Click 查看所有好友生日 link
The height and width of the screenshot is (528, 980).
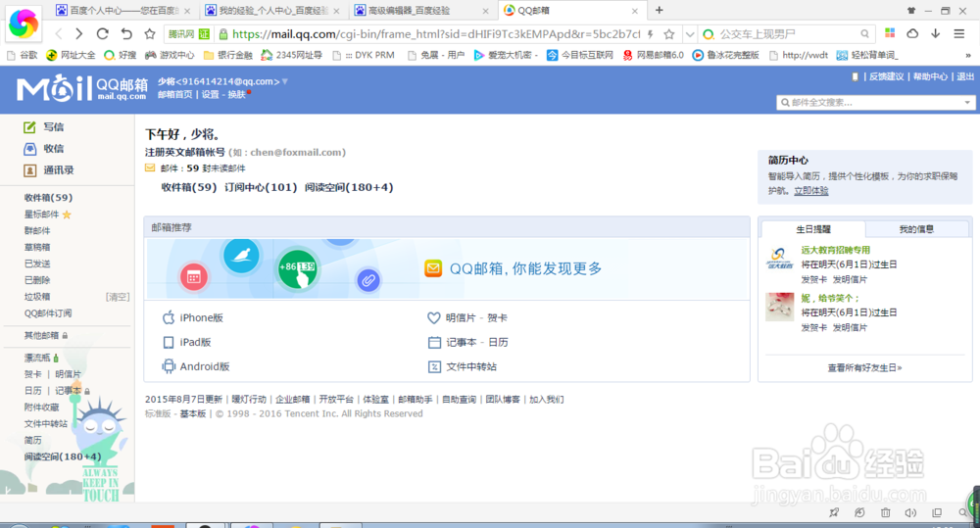coord(864,367)
